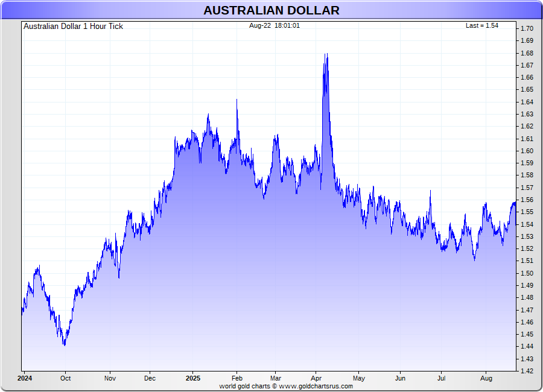This screenshot has height=392, width=543.
Task: Click the April price spike peak near 1.68
Action: [x=326, y=54]
